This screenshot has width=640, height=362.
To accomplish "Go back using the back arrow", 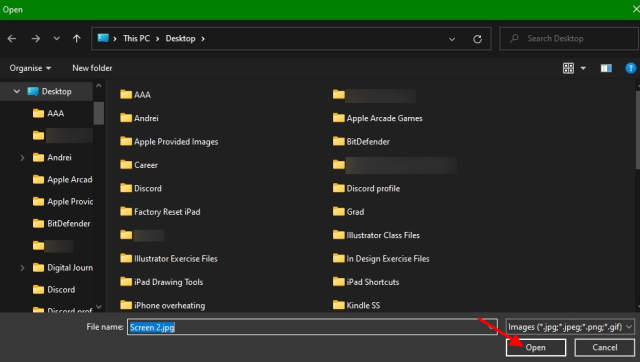I will [x=12, y=38].
